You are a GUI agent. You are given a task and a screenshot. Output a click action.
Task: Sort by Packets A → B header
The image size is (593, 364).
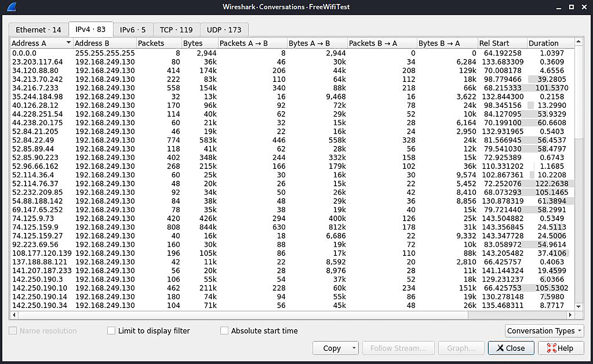[x=253, y=43]
